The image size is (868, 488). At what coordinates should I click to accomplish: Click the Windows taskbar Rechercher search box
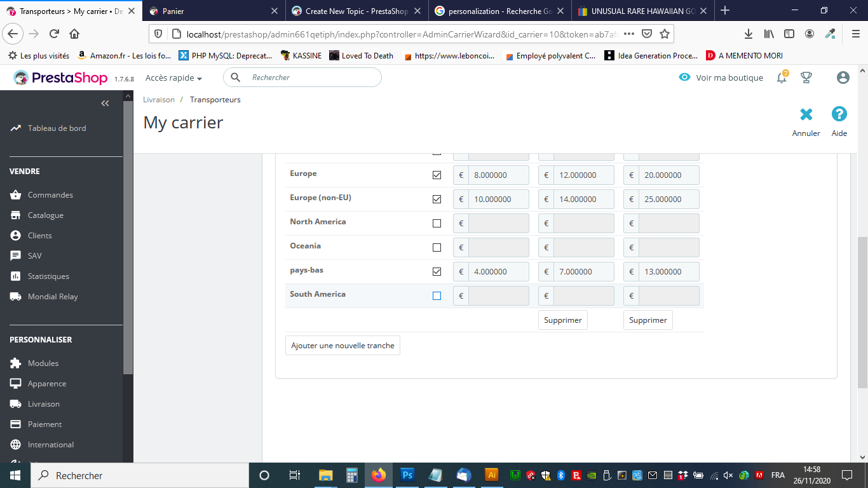139,475
